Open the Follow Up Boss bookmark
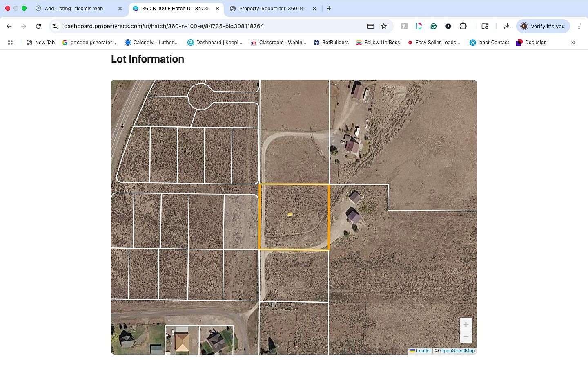The width and height of the screenshot is (588, 368). pyautogui.click(x=378, y=42)
